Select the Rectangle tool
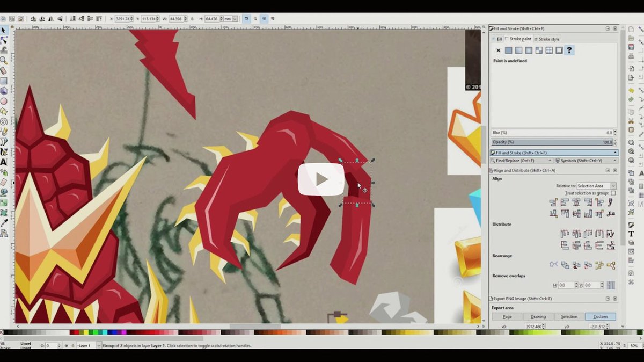The width and height of the screenshot is (644, 362). click(x=4, y=81)
